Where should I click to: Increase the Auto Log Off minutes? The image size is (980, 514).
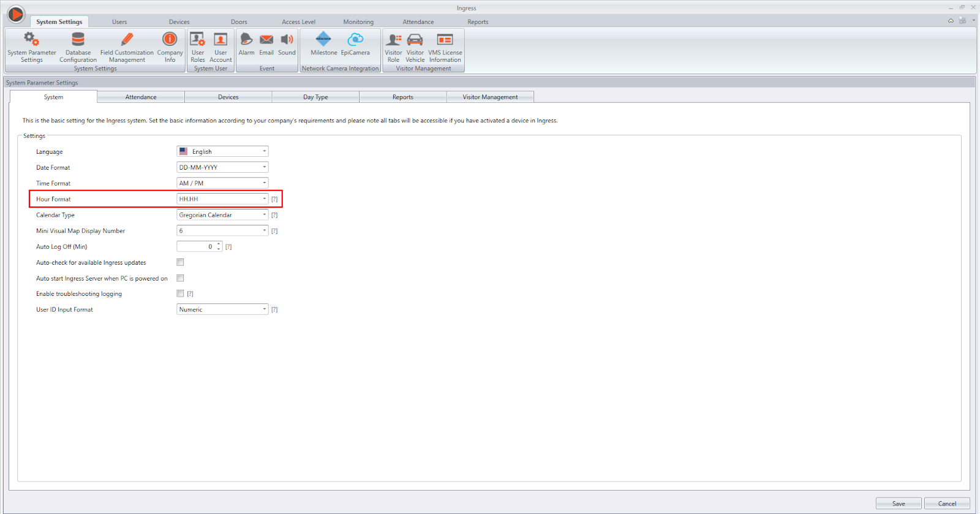click(219, 244)
